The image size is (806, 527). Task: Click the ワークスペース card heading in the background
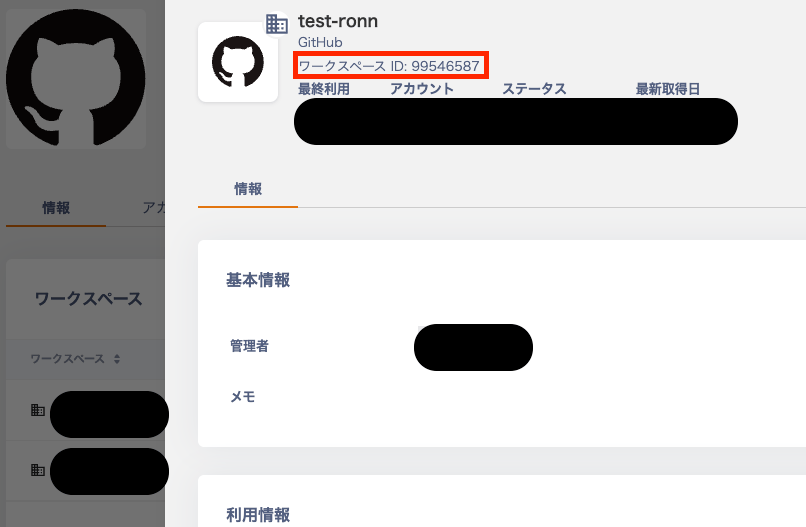tap(88, 299)
